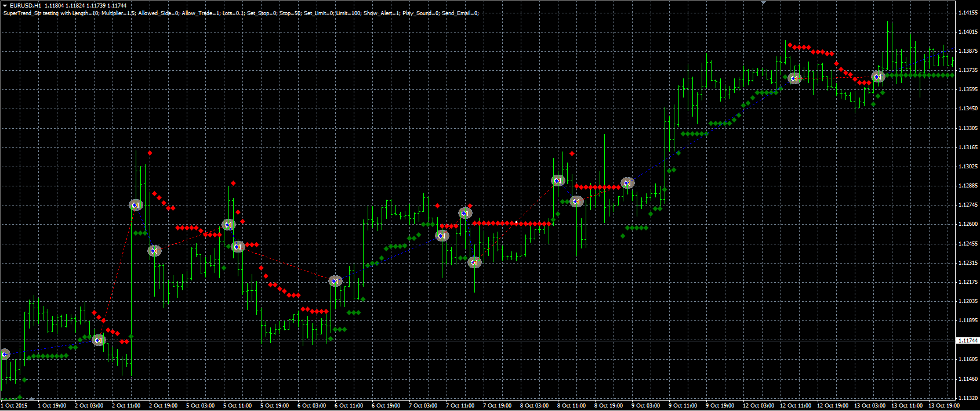Click the 1.13165 price axis label

click(x=967, y=147)
